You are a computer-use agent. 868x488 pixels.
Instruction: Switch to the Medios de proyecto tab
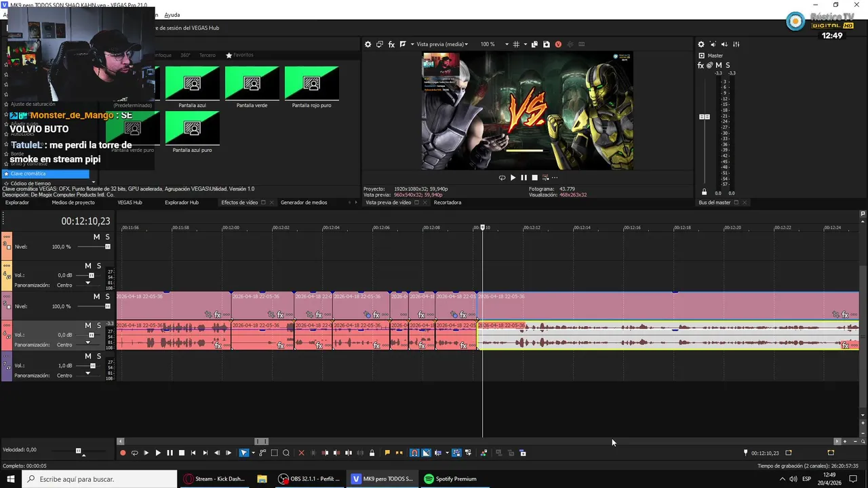tap(73, 202)
